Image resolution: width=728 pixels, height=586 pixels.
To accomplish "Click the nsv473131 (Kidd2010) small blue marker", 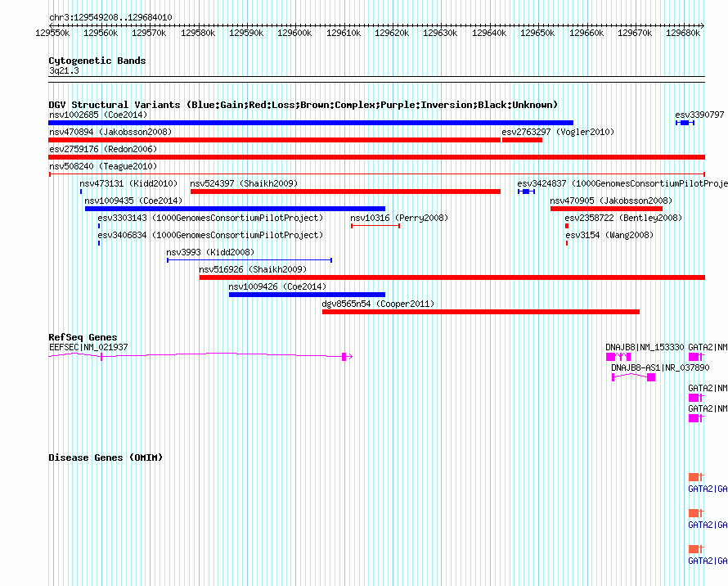I will pyautogui.click(x=81, y=192).
